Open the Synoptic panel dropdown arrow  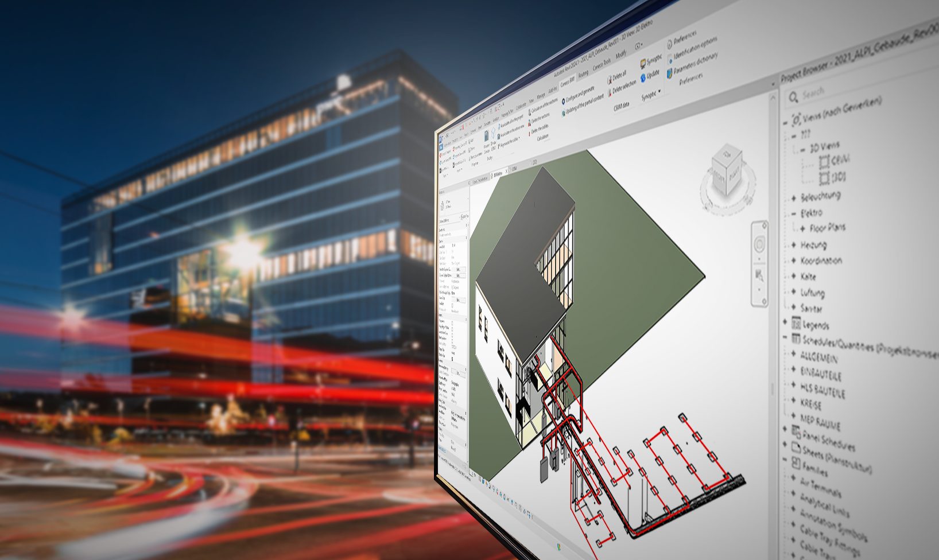[660, 92]
